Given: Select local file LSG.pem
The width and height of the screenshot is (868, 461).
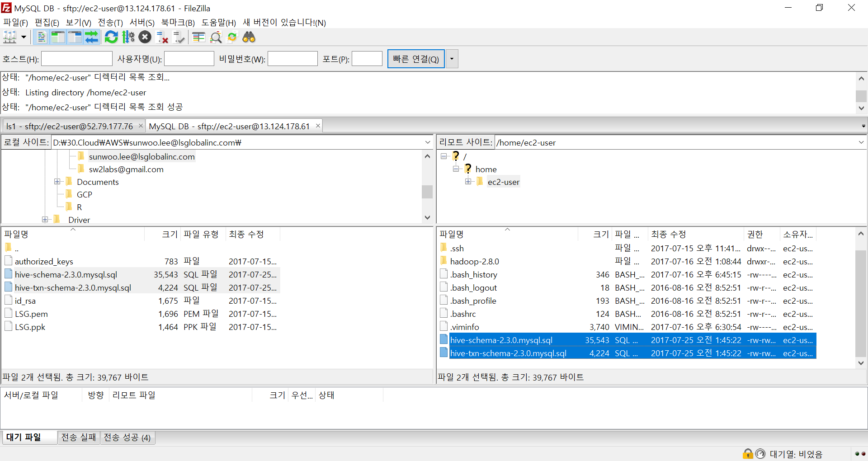Looking at the screenshot, I should 31,314.
